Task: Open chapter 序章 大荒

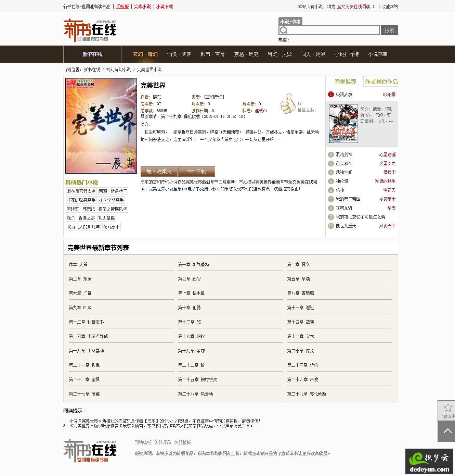Action: click(78, 264)
